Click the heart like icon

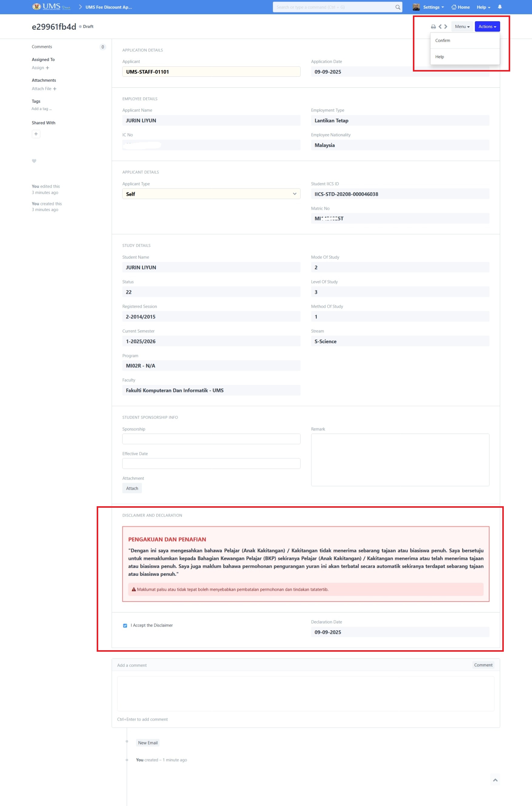(34, 161)
